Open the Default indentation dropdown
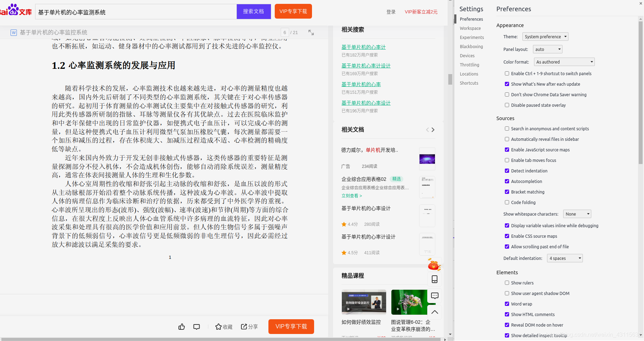This screenshot has width=644, height=341. 565,258
